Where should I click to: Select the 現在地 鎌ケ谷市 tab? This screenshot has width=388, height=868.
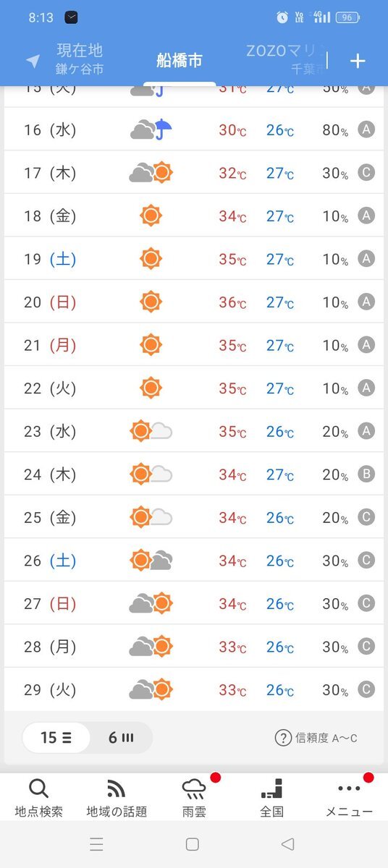click(79, 59)
